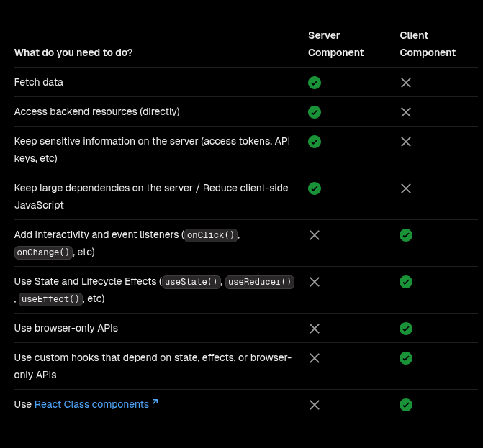This screenshot has height=448, width=483.
Task: Click the useState() code label
Action: (x=191, y=282)
